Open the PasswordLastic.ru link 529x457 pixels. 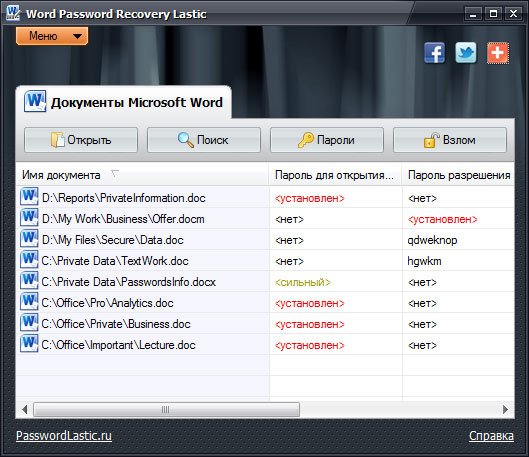tap(64, 435)
